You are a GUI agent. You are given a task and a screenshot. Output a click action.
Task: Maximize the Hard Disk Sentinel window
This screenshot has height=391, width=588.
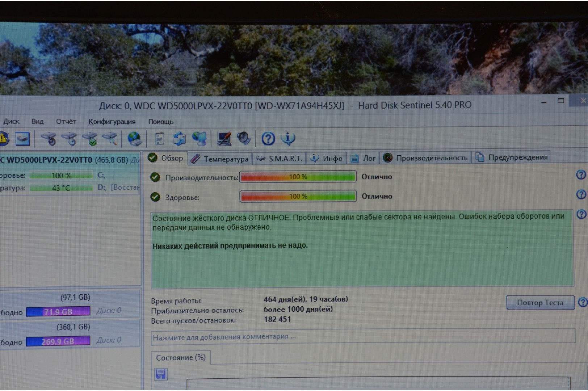coord(560,101)
